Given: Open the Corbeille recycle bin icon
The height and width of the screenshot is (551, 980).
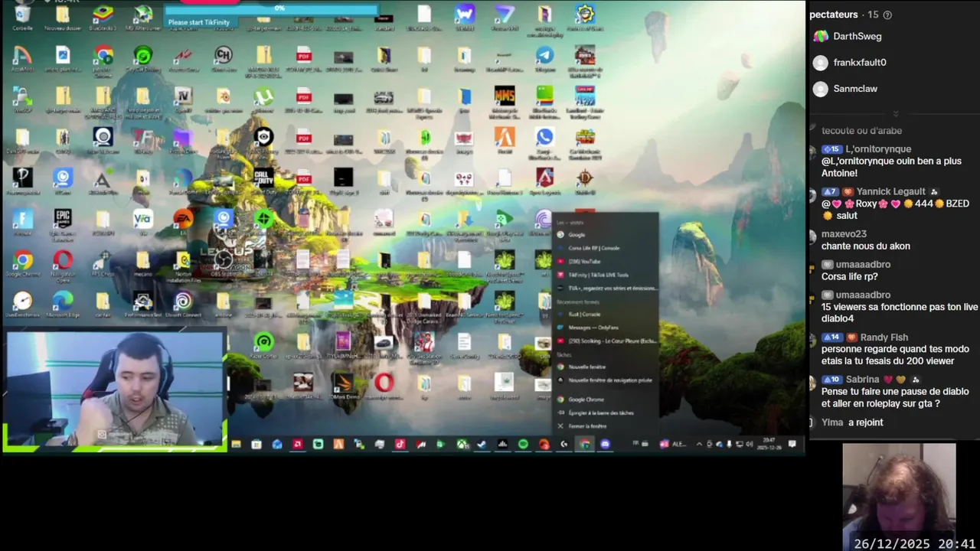Looking at the screenshot, I should click(22, 17).
